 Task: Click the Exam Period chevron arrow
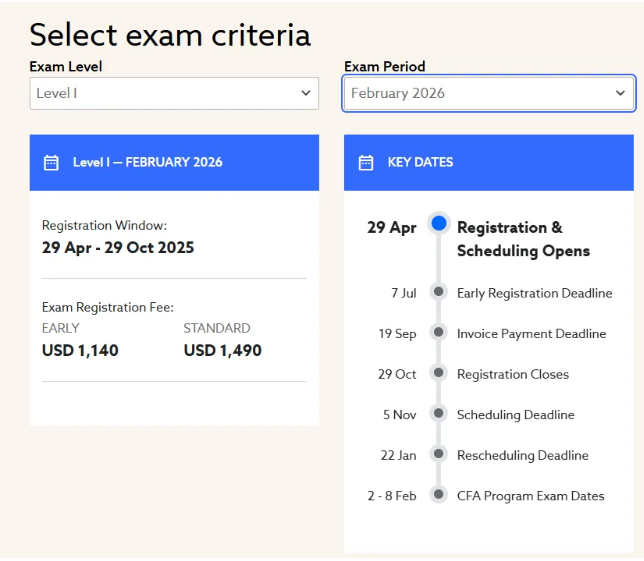(x=620, y=93)
